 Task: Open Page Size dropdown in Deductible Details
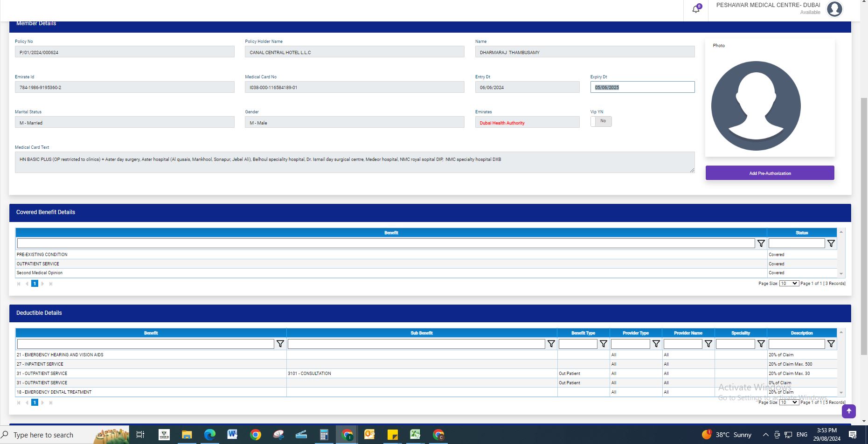(x=788, y=402)
